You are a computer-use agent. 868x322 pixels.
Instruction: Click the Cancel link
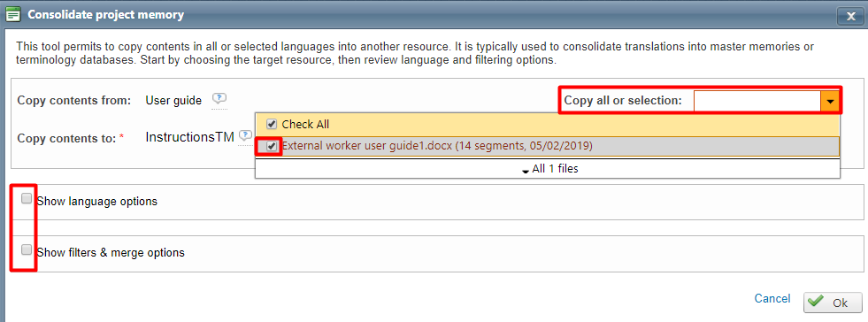(772, 299)
